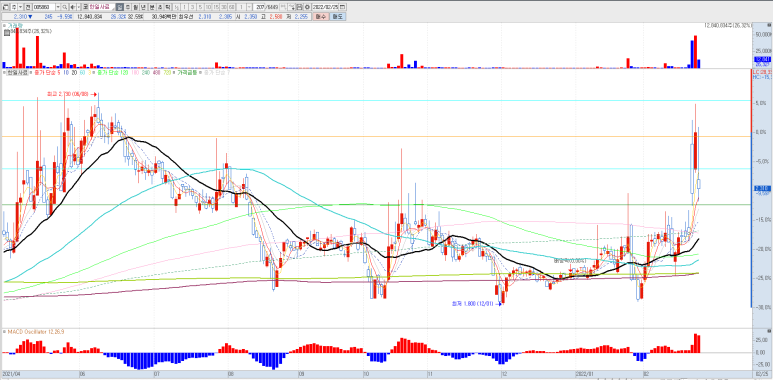Click the 207/6449 bar count field
This screenshot has width=773, height=380.
click(x=266, y=7)
